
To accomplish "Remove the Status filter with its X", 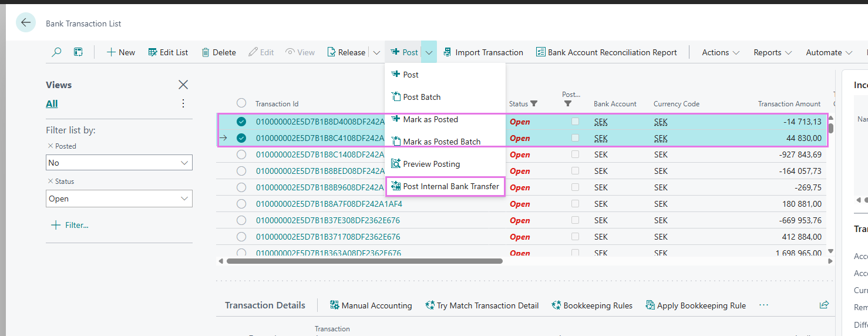I will pos(50,182).
